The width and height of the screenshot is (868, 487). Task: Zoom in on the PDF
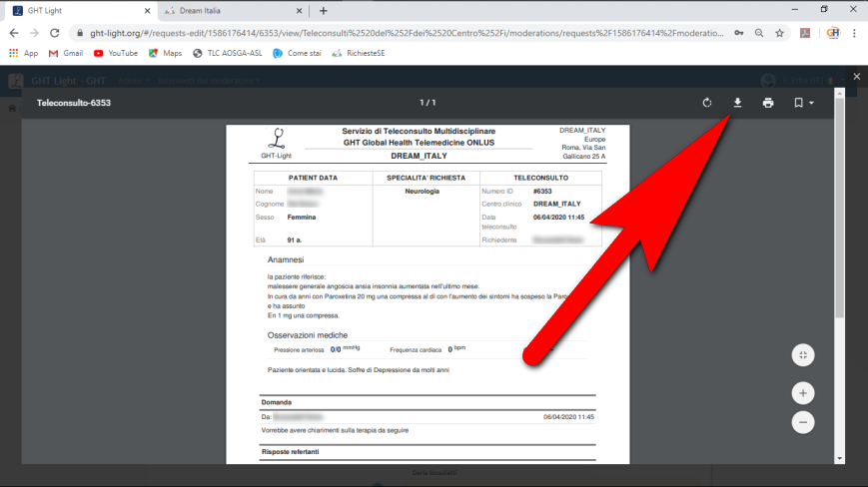coord(803,392)
